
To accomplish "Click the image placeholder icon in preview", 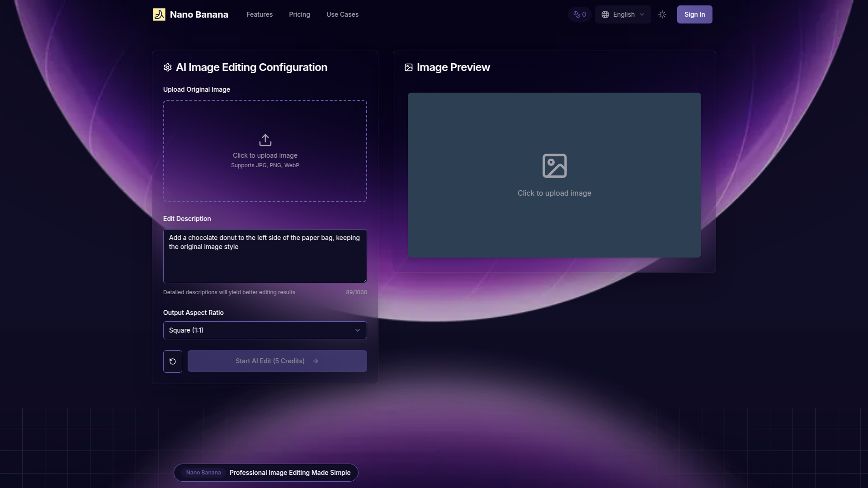I will point(554,166).
